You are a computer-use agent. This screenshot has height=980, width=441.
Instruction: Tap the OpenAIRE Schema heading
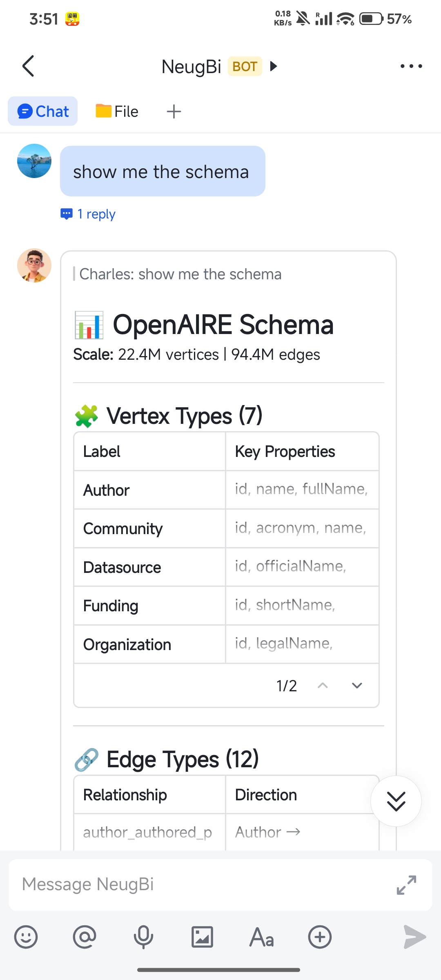[x=223, y=325]
